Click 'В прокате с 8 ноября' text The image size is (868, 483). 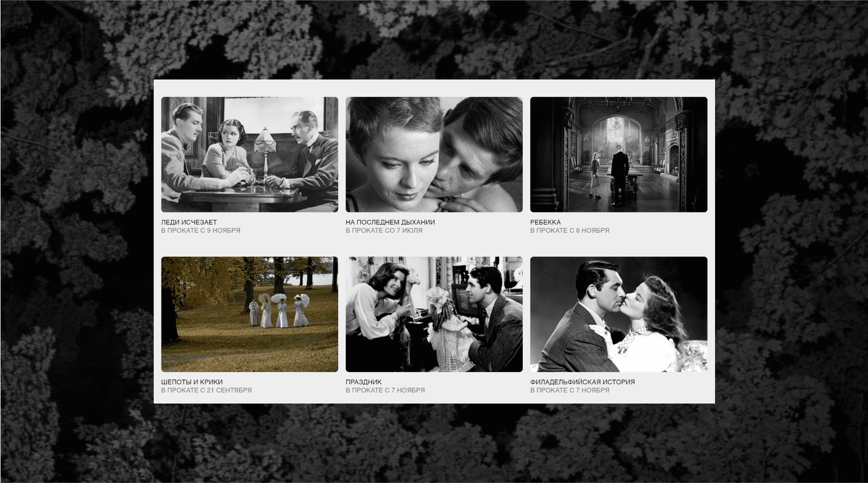(x=569, y=230)
